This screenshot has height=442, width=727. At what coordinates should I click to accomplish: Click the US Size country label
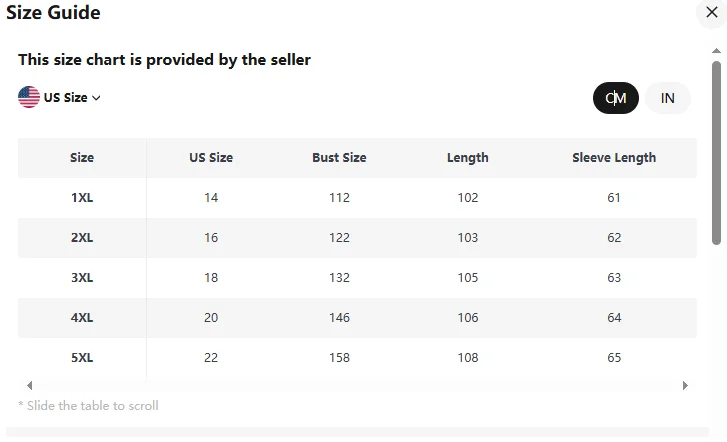[x=65, y=98]
